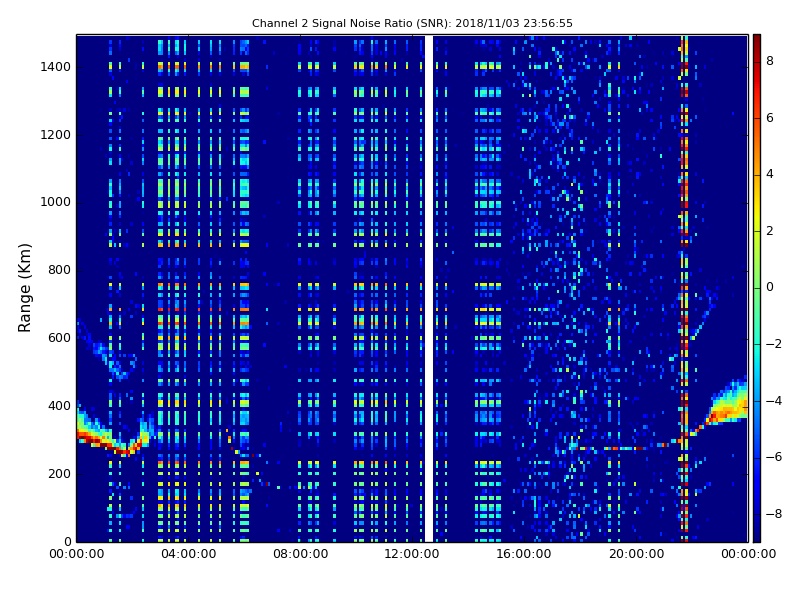Click the 20:00:00 time axis label
The width and height of the screenshot is (800, 600).
tap(636, 554)
